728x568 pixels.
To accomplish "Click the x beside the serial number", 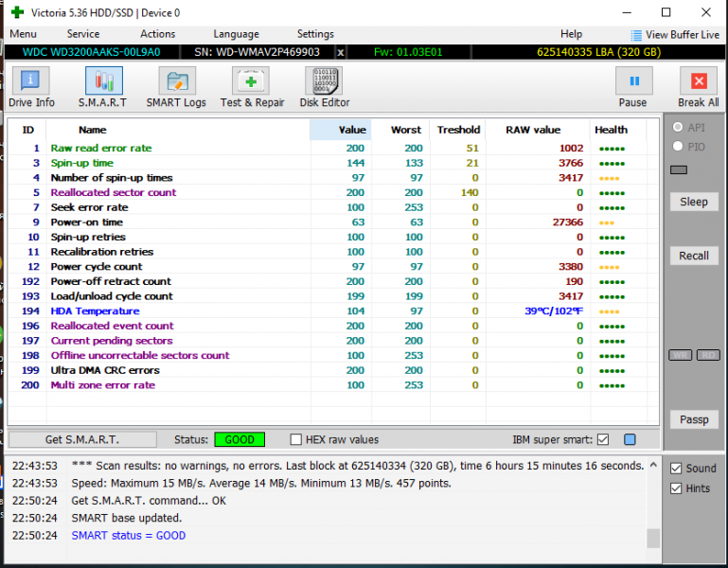I will [x=341, y=52].
